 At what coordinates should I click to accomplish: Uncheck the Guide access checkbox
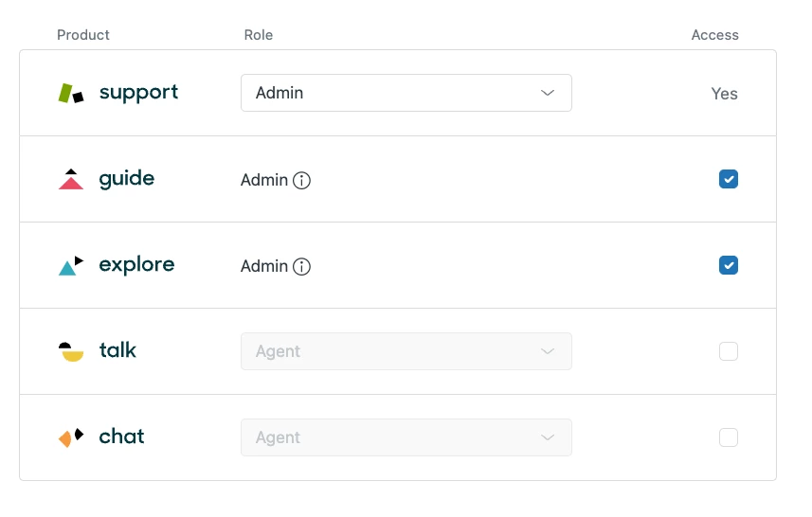728,179
